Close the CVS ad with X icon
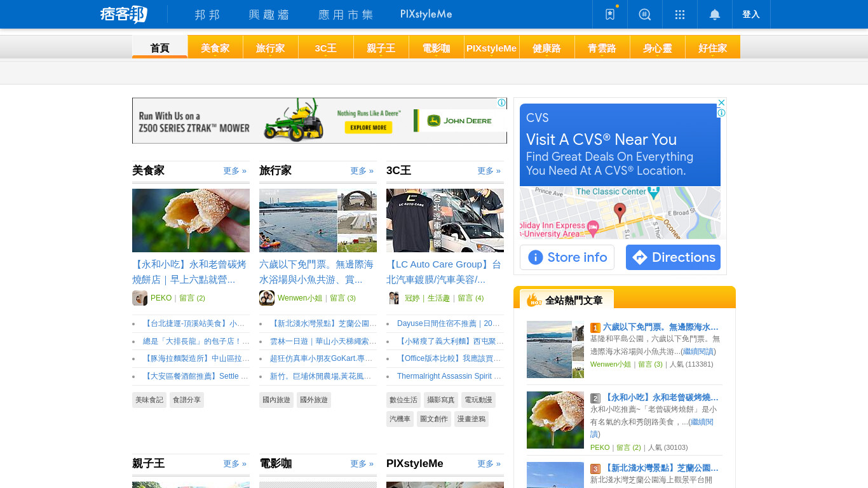Image resolution: width=868 pixels, height=488 pixels. [x=721, y=102]
